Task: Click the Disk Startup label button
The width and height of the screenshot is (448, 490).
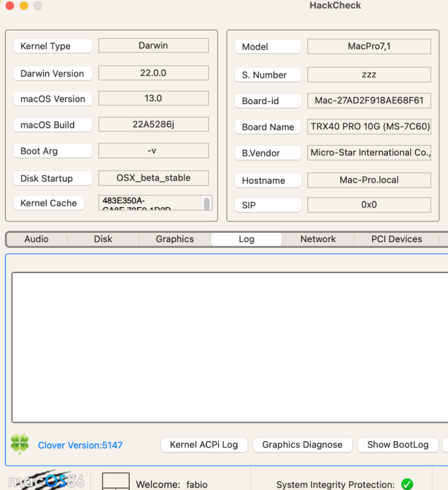Action: (x=53, y=178)
